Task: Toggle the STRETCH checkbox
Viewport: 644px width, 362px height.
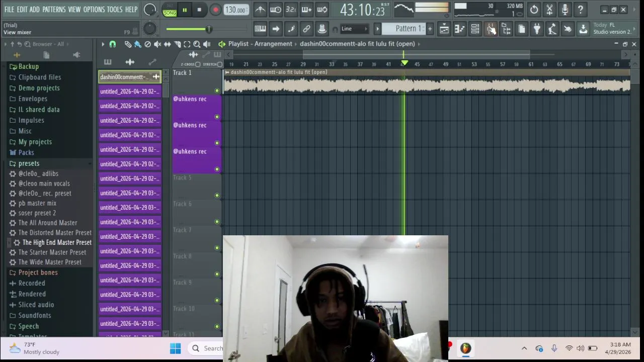Action: [x=220, y=64]
